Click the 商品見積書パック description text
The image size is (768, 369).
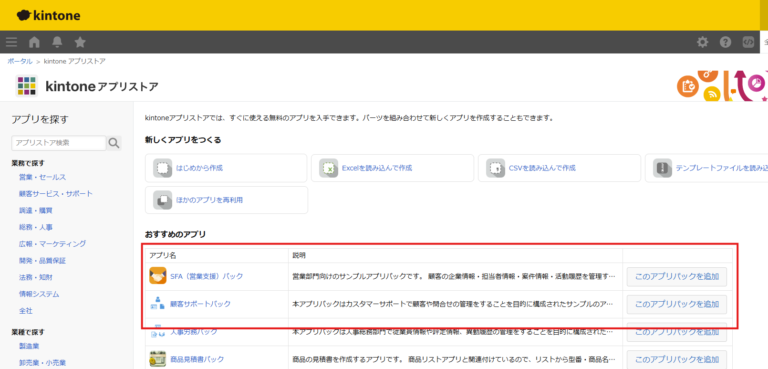(x=453, y=359)
